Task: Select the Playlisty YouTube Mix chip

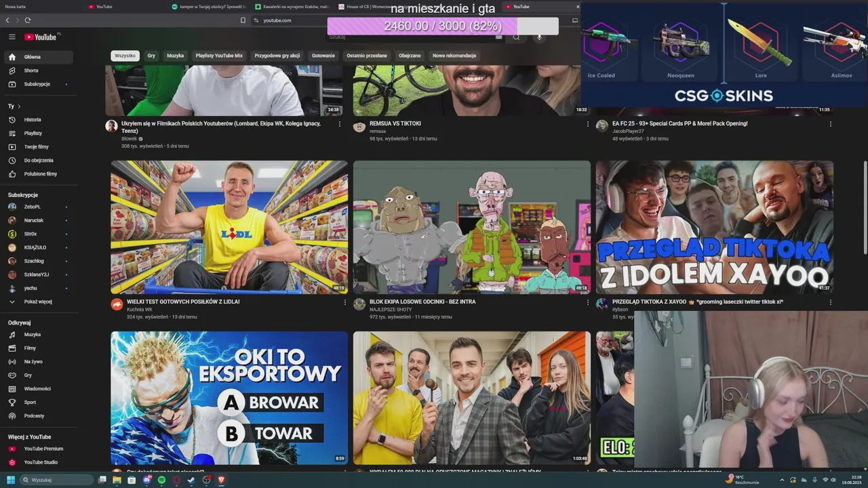Action: [219, 56]
